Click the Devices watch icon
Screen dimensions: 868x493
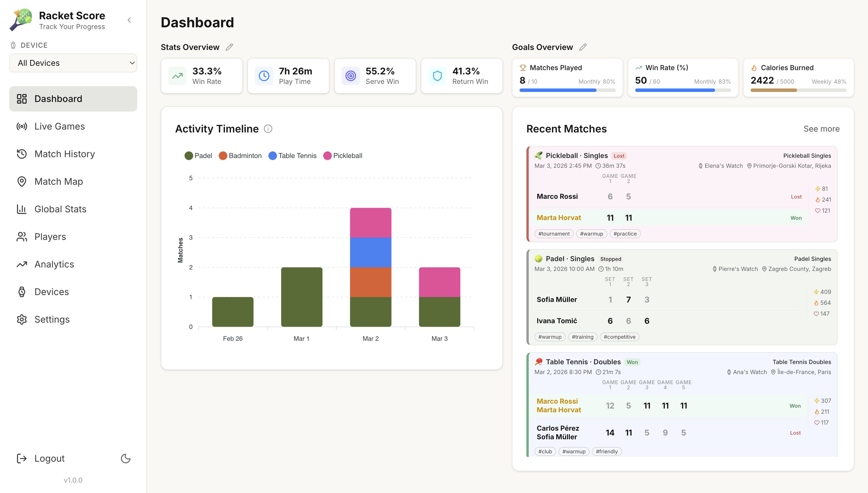coord(22,292)
